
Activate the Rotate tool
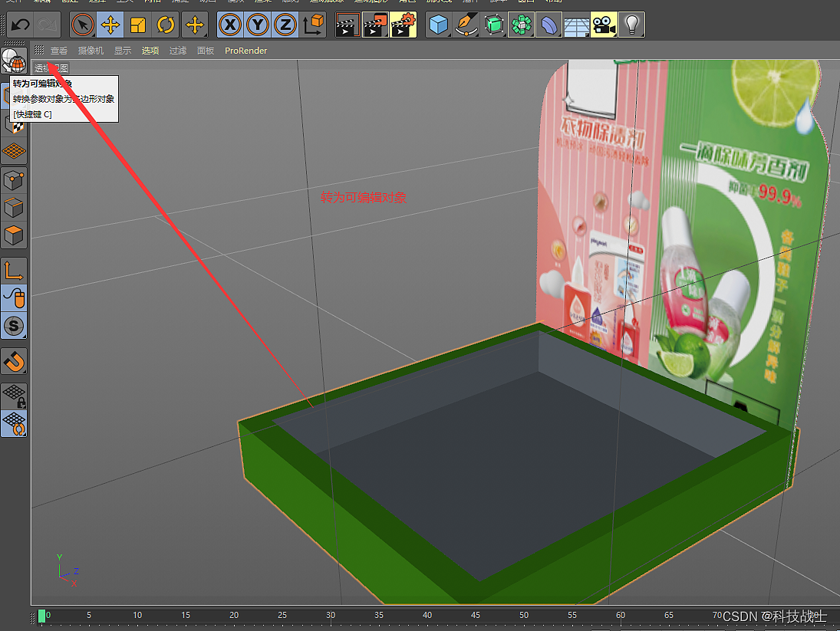pos(166,25)
